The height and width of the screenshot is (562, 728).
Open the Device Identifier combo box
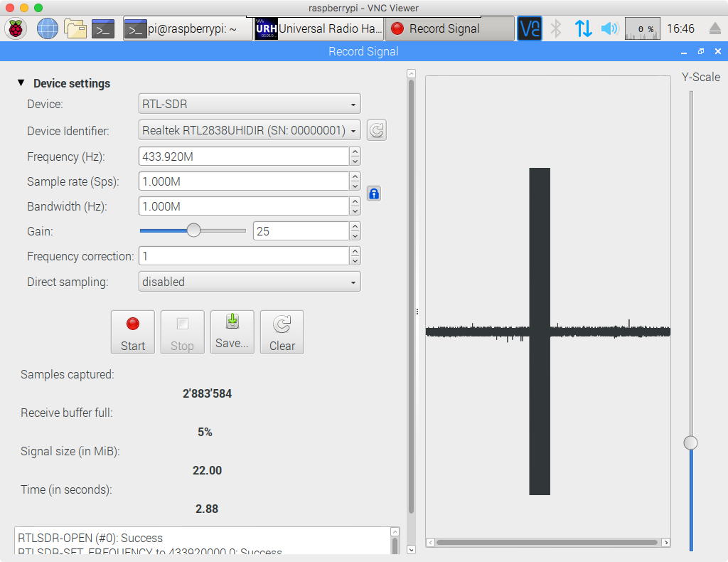(x=250, y=130)
